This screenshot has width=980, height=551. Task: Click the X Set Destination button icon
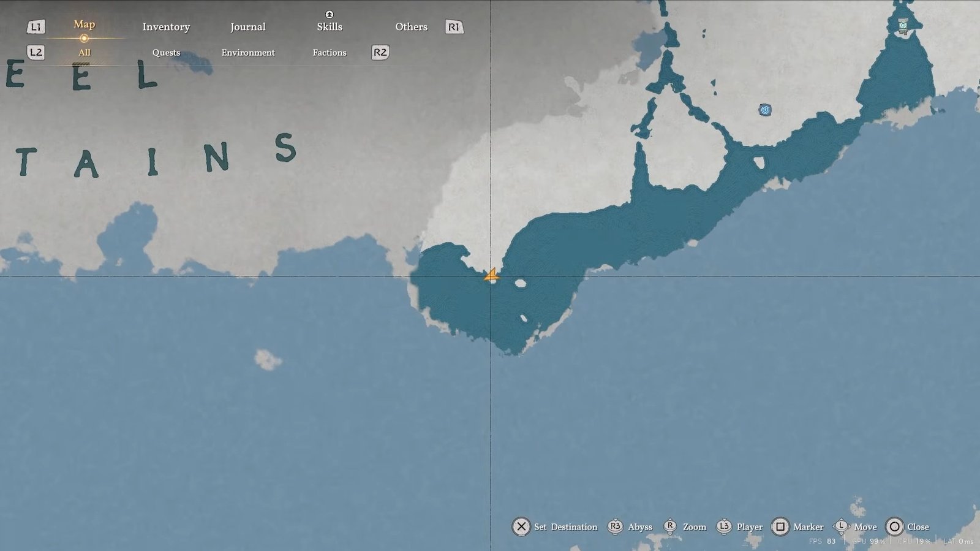tap(521, 526)
